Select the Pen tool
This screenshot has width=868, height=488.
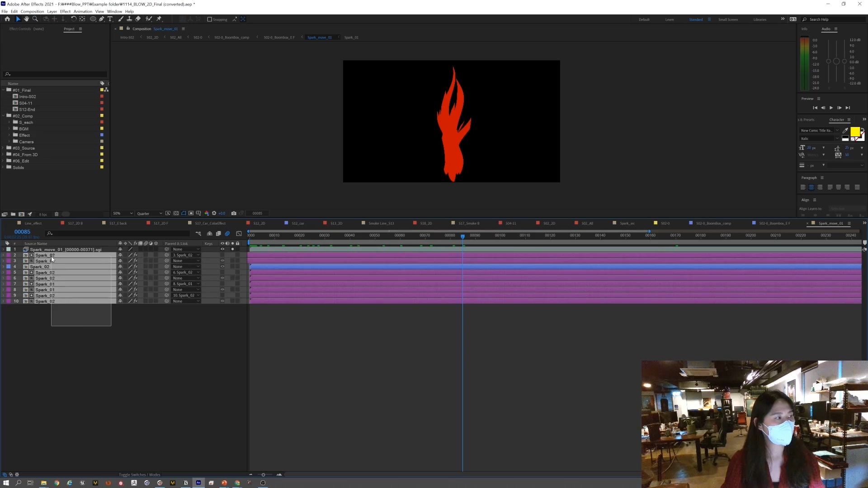(101, 19)
